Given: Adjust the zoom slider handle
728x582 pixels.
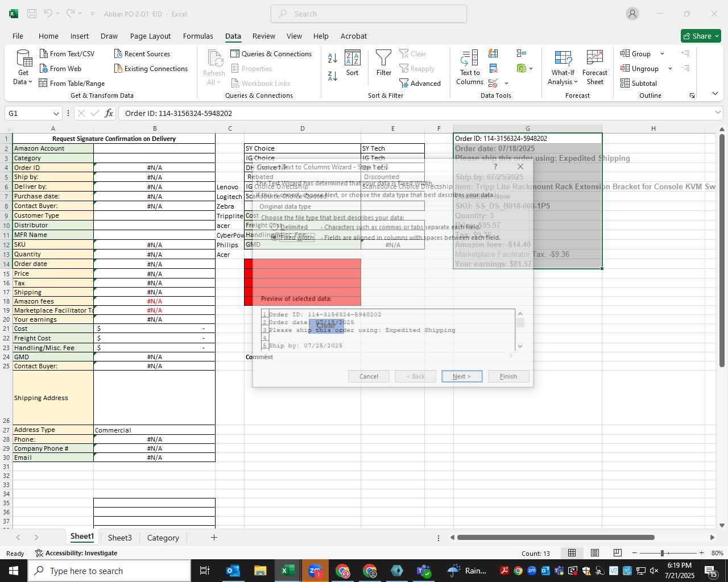Looking at the screenshot, I should click(662, 553).
